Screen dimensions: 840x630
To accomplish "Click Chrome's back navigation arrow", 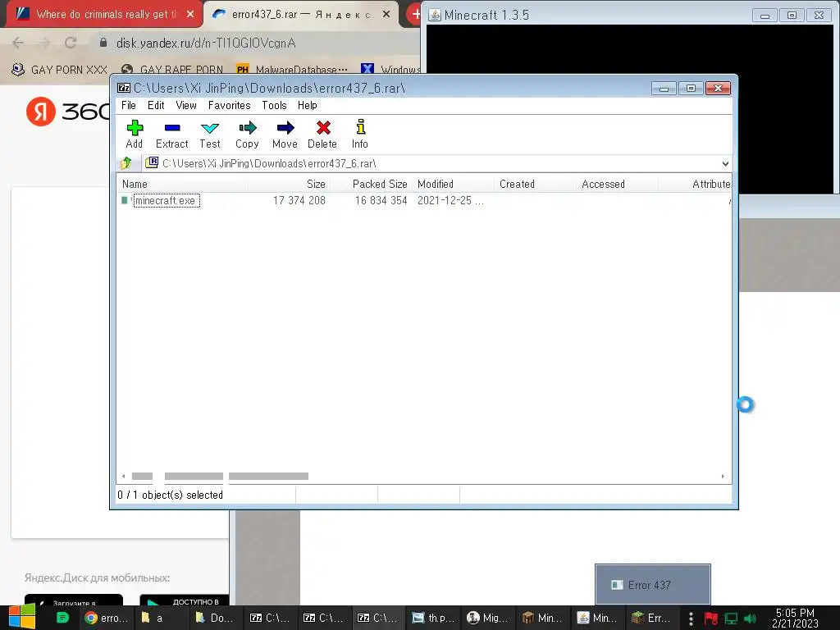I will pos(18,43).
